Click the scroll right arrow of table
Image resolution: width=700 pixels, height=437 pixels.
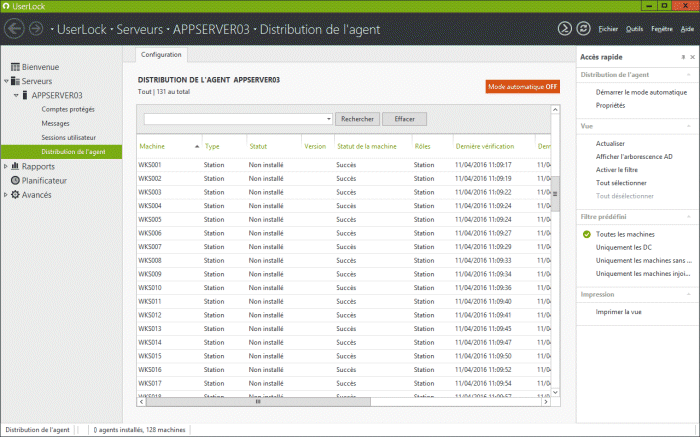[546, 402]
